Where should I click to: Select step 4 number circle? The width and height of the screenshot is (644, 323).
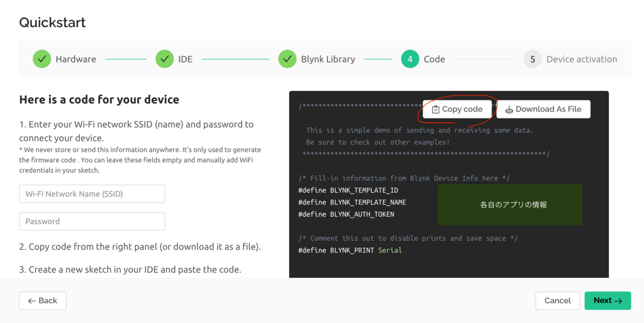click(410, 59)
